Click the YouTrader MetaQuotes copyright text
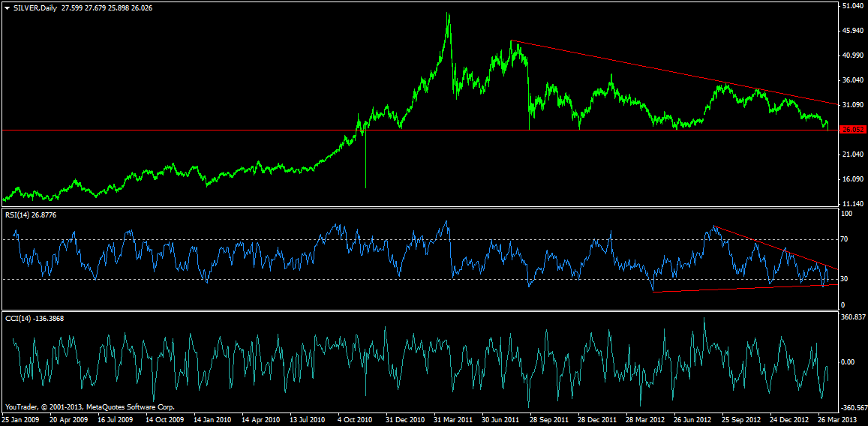 tap(90, 406)
